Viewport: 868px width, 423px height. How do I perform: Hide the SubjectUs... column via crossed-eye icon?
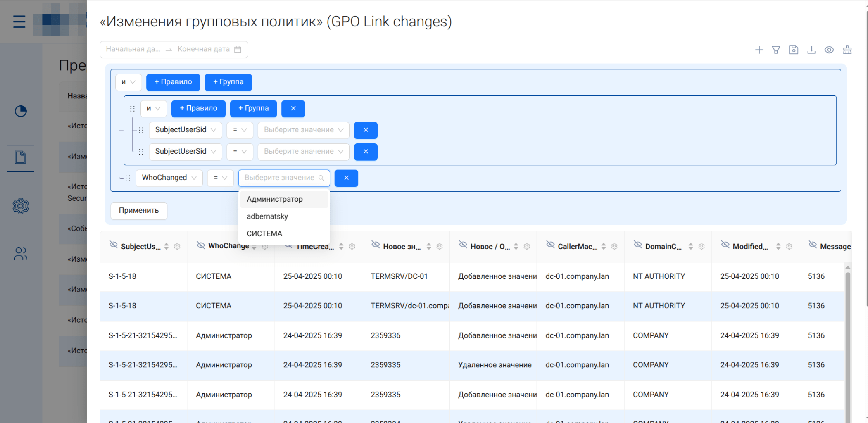click(x=113, y=245)
